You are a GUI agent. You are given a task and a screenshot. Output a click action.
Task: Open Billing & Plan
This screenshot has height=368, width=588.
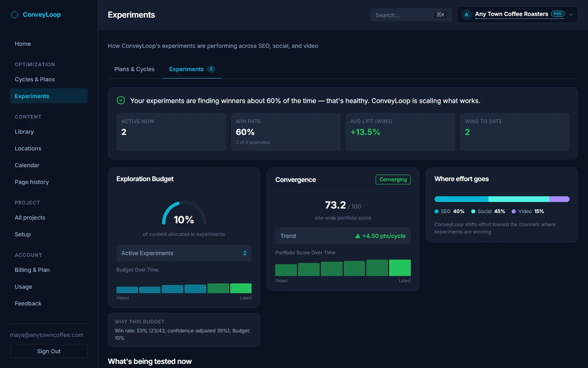coord(49,270)
